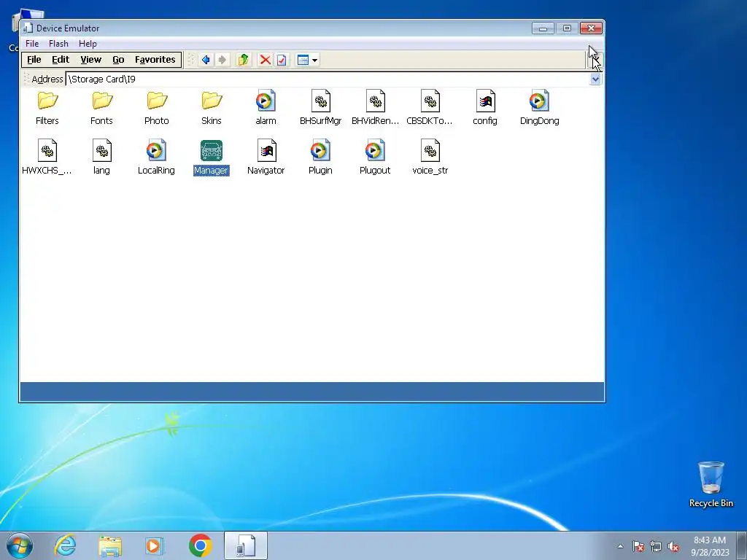The width and height of the screenshot is (747, 560).
Task: Launch Windows Media Player from taskbar
Action: 155,545
